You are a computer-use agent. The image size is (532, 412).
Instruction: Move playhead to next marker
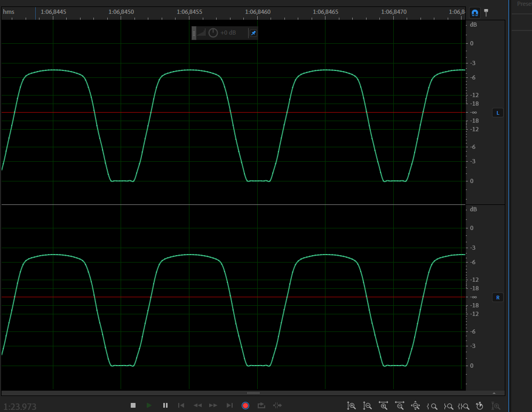[229, 406]
